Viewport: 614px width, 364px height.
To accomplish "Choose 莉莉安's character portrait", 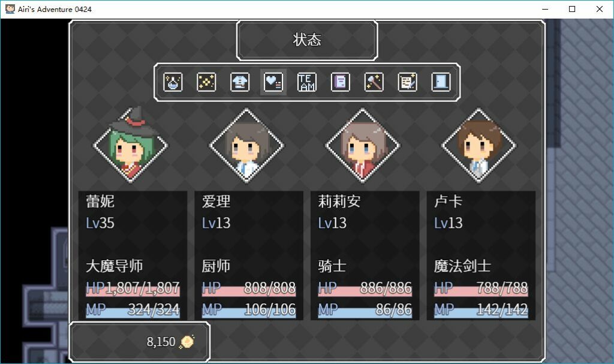I will [363, 146].
